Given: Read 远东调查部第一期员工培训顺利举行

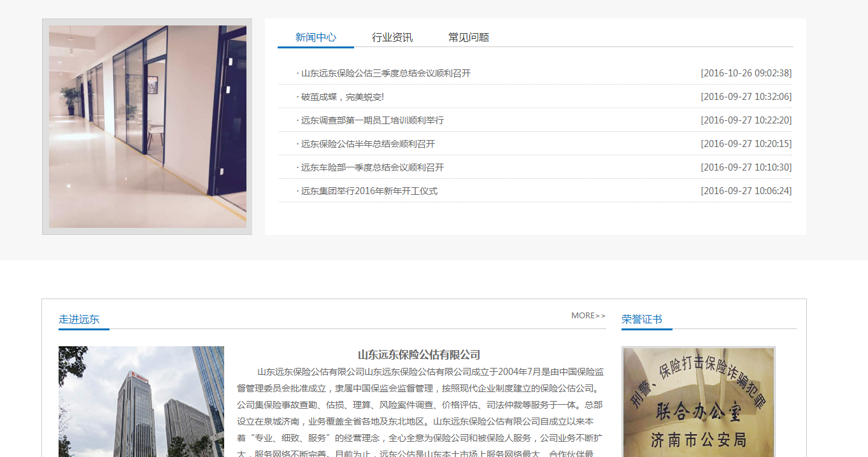Looking at the screenshot, I should pyautogui.click(x=373, y=120).
